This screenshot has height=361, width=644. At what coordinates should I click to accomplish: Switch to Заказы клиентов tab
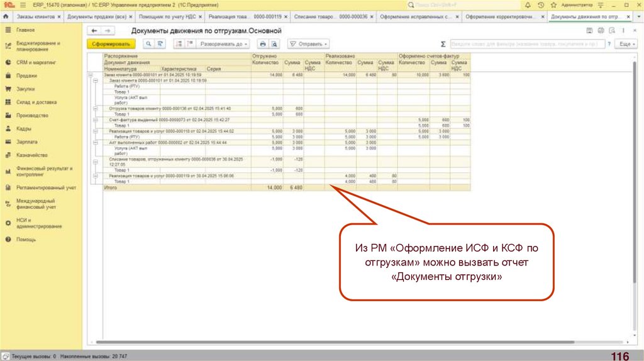35,16
